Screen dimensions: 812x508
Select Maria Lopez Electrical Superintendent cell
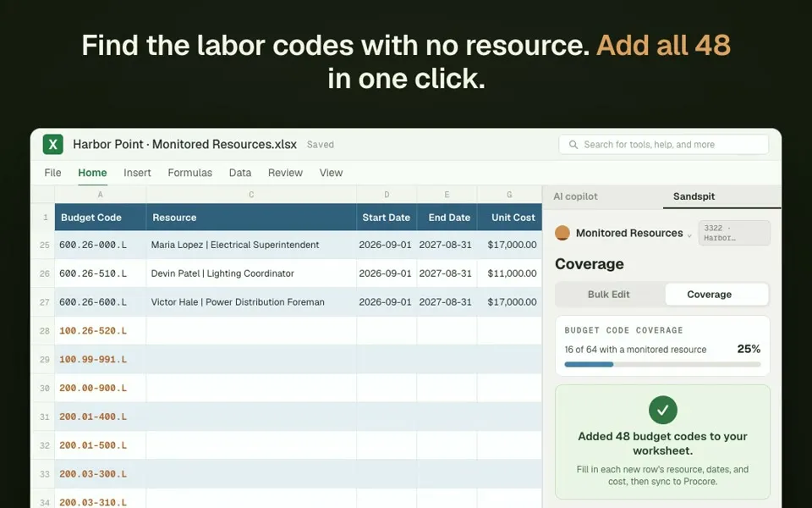coord(251,245)
